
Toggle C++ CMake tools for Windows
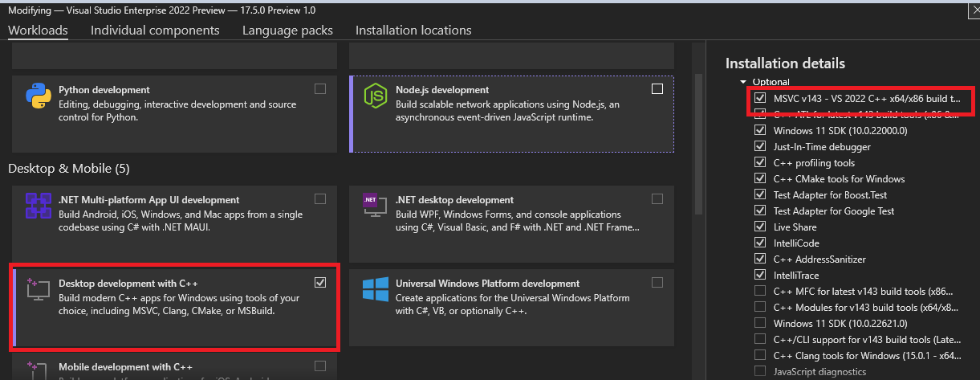tap(760, 178)
